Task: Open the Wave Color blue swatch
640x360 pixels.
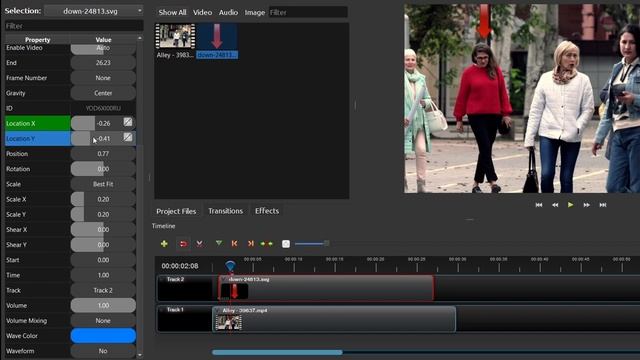Action: [x=103, y=336]
